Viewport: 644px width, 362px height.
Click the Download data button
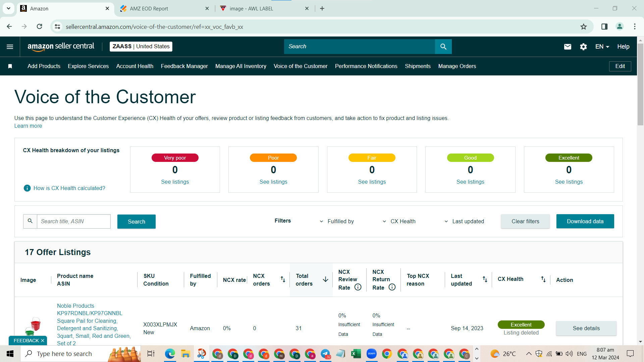click(x=585, y=221)
